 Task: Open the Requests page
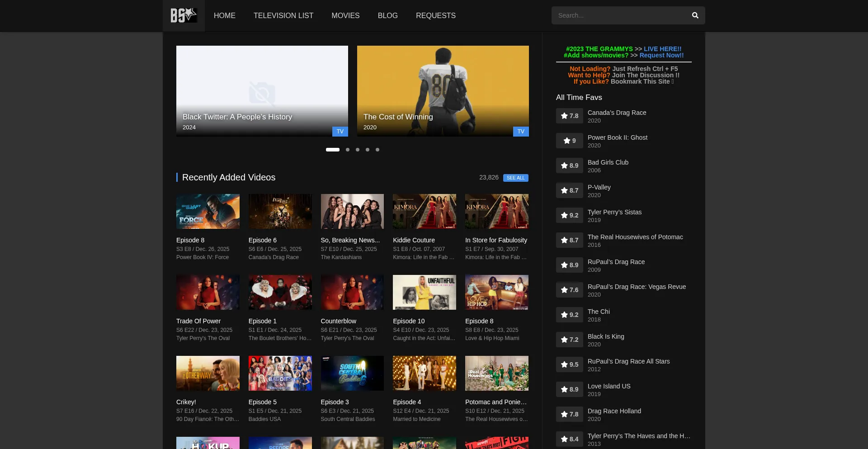(436, 15)
